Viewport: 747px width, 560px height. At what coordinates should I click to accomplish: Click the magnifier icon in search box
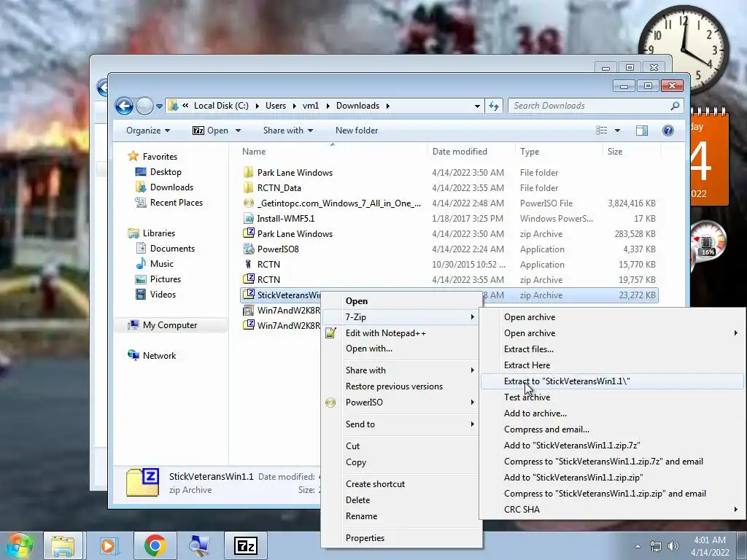[x=675, y=106]
